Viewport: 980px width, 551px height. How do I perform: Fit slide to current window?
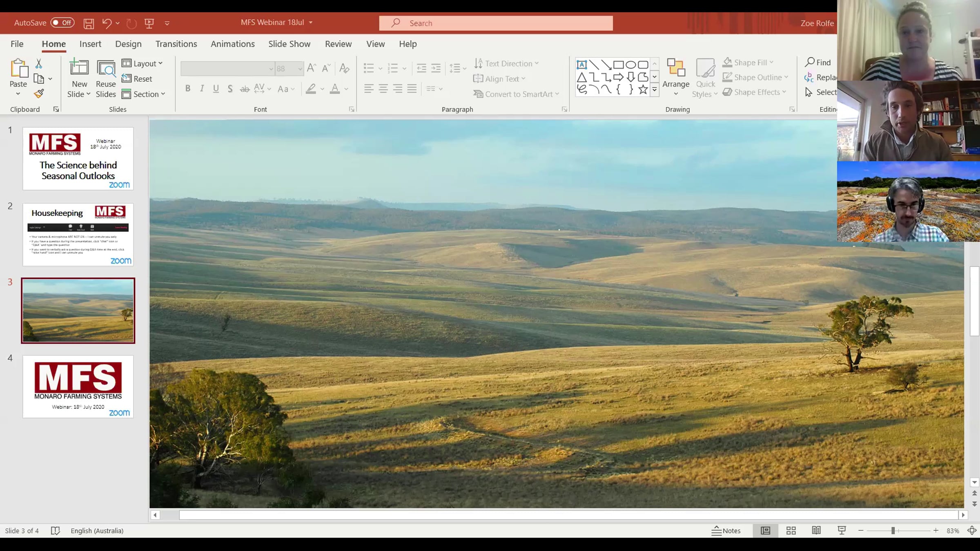click(972, 531)
